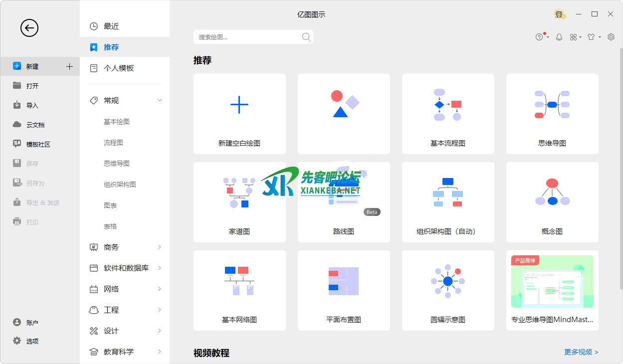Open the Template Community (模板社区) item
Viewport: 623px width, 364px height.
coord(38,144)
